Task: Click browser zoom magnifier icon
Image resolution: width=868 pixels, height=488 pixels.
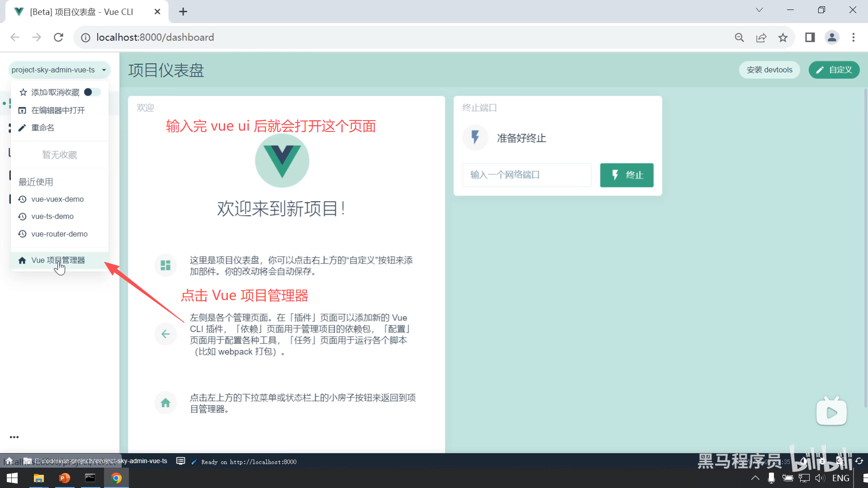Action: click(739, 38)
